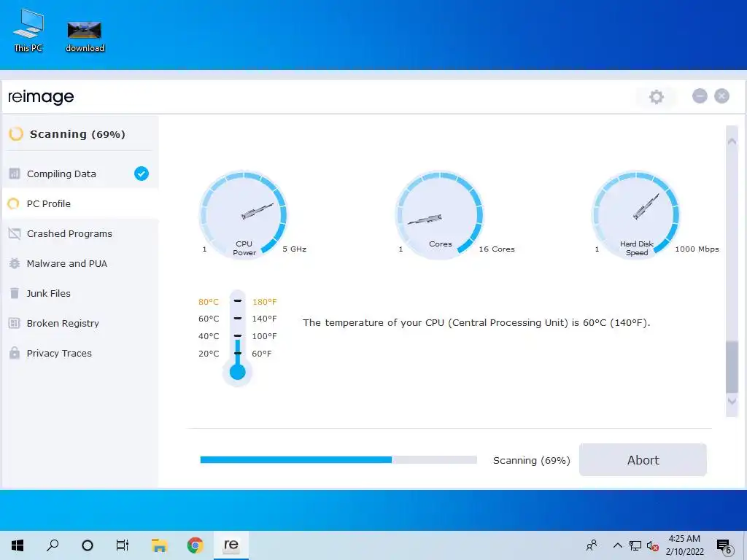Open taskbar Search
747x560 pixels.
point(53,545)
